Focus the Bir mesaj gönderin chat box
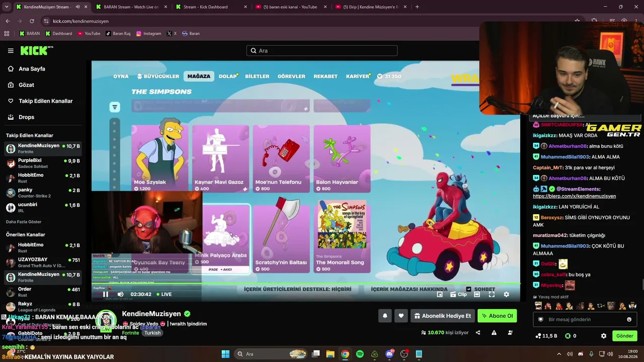644x362 pixels. coord(585,319)
